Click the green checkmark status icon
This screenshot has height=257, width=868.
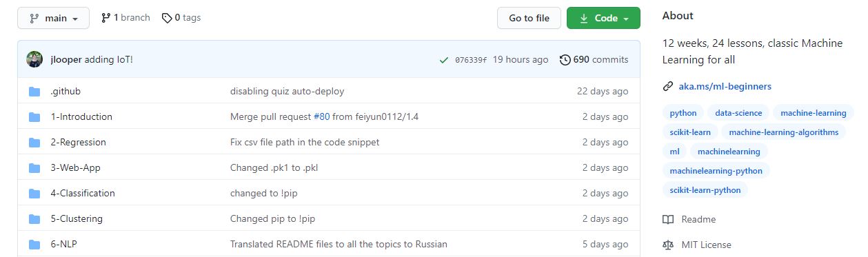point(444,60)
